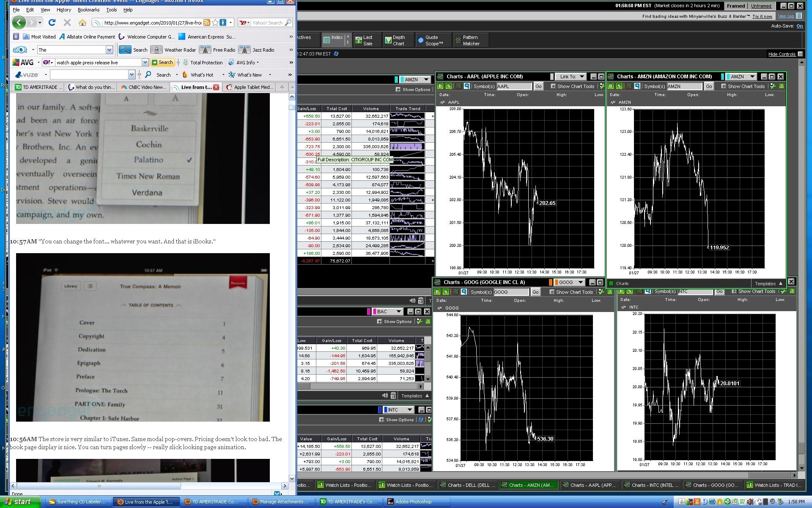Expand Show Chart Tools in AMZN chart
This screenshot has width=812, height=508.
point(743,86)
